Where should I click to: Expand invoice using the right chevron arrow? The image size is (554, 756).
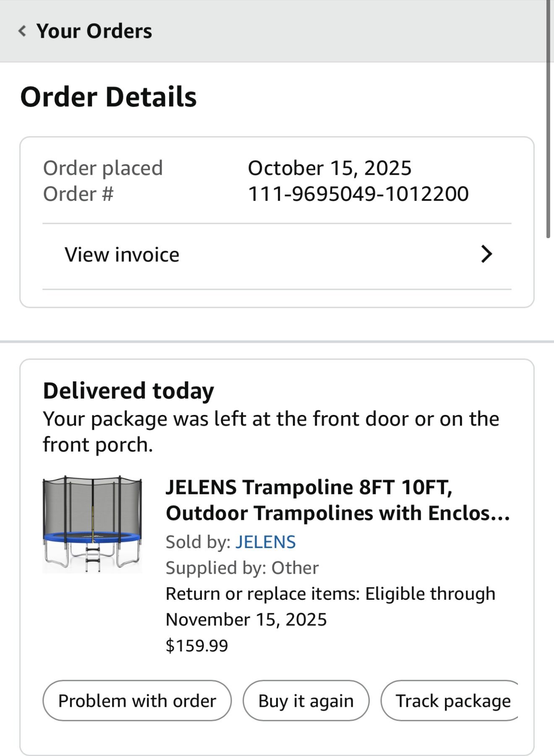point(486,254)
